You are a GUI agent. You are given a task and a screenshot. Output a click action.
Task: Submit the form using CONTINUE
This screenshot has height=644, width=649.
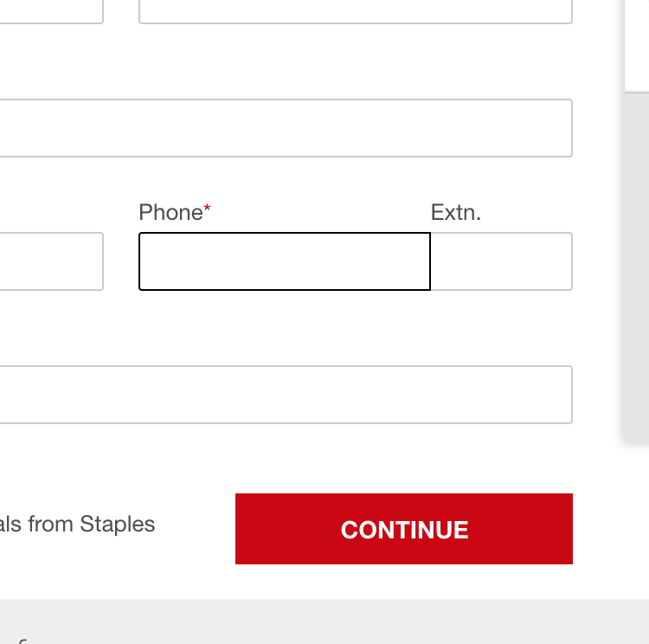point(404,529)
